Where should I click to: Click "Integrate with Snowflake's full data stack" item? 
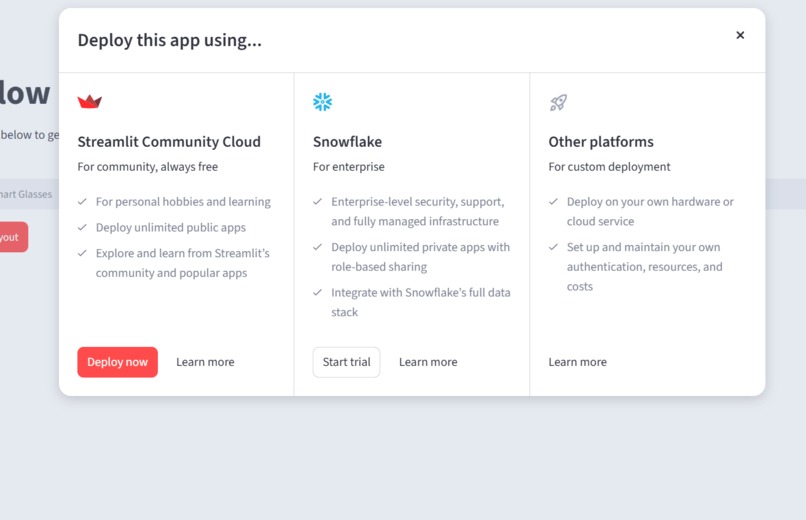[421, 302]
